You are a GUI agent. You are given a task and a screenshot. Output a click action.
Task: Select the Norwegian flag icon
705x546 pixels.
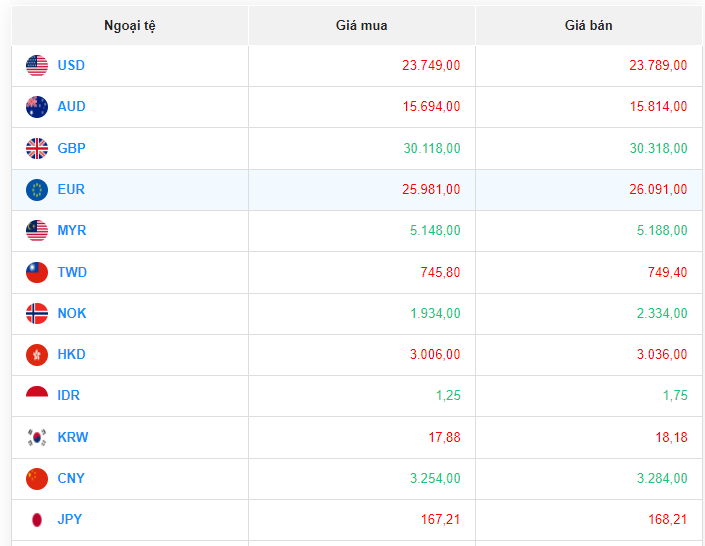pyautogui.click(x=37, y=314)
